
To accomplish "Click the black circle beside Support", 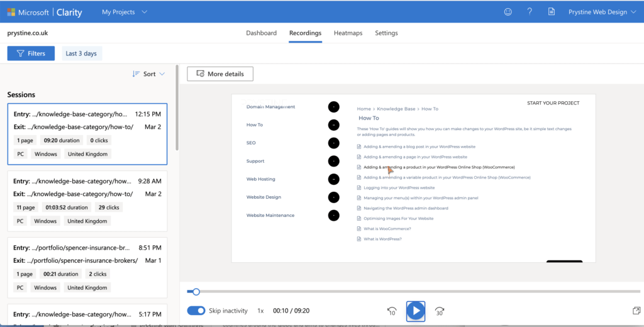I will 334,161.
